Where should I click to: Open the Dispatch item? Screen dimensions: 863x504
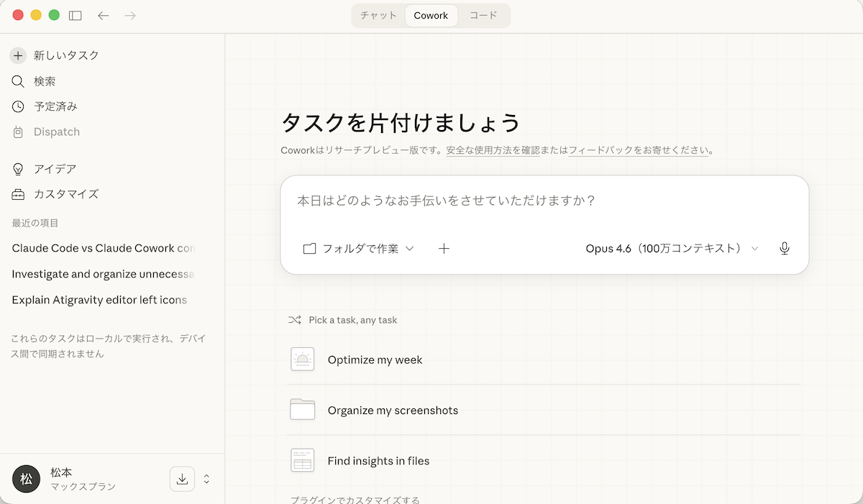56,132
